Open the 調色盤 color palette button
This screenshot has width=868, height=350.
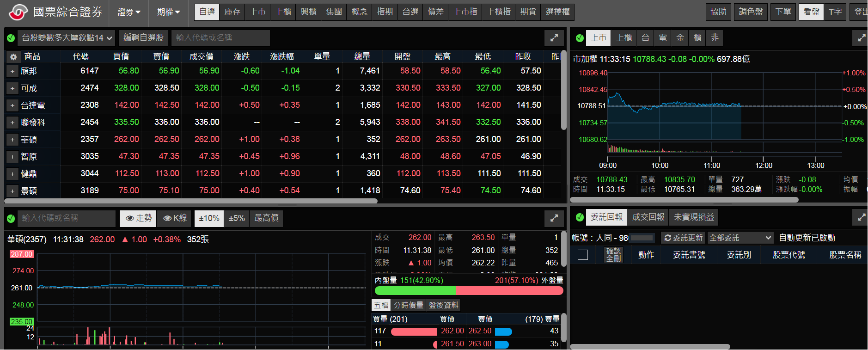[x=751, y=12]
